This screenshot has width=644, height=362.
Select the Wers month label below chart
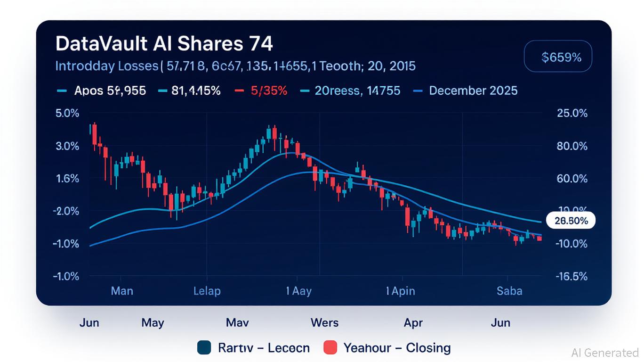[x=324, y=323]
